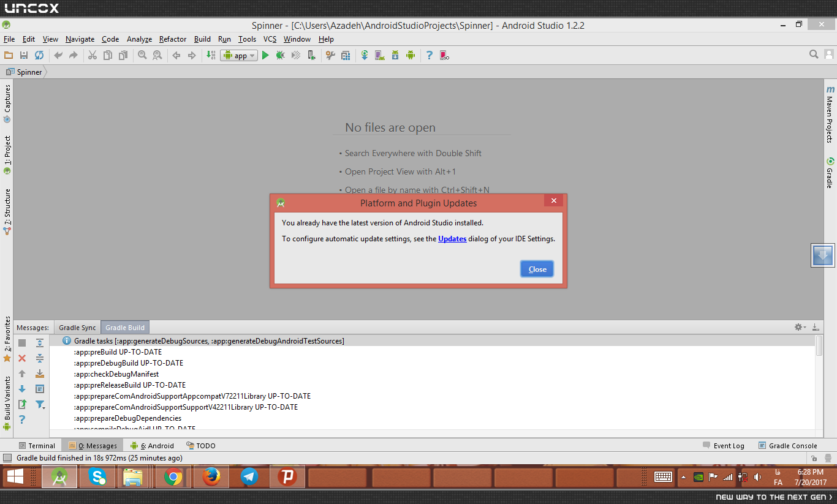Click the Replace toolbar icon
Image resolution: width=837 pixels, height=504 pixels.
157,55
